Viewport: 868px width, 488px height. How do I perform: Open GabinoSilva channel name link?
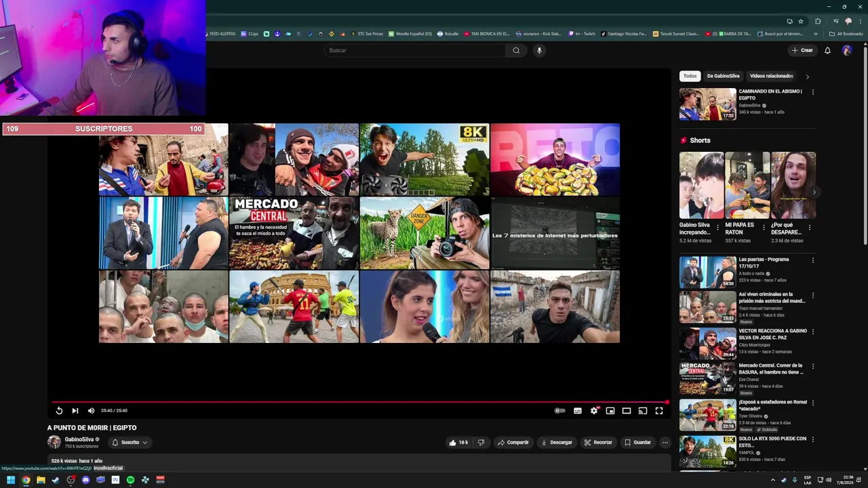(x=79, y=439)
